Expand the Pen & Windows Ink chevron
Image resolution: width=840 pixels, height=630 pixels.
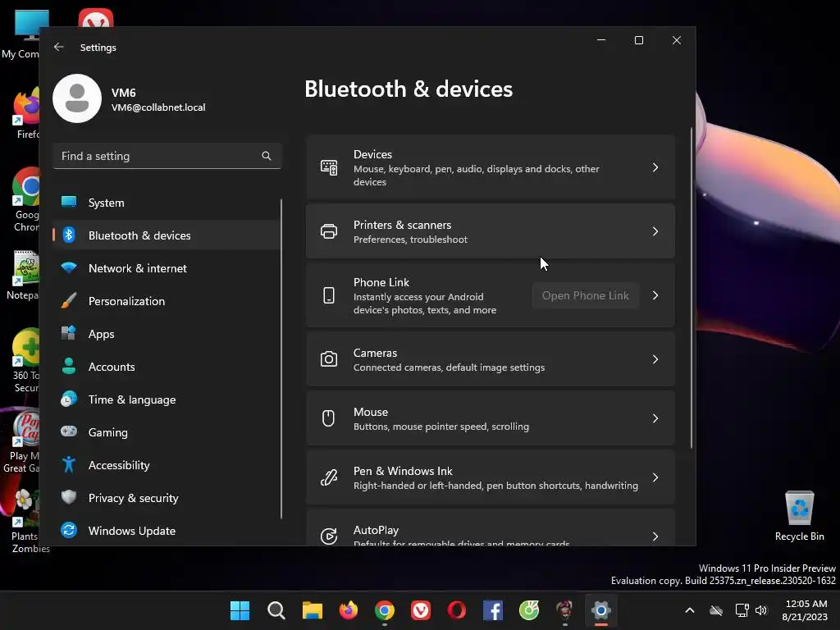[x=655, y=477]
